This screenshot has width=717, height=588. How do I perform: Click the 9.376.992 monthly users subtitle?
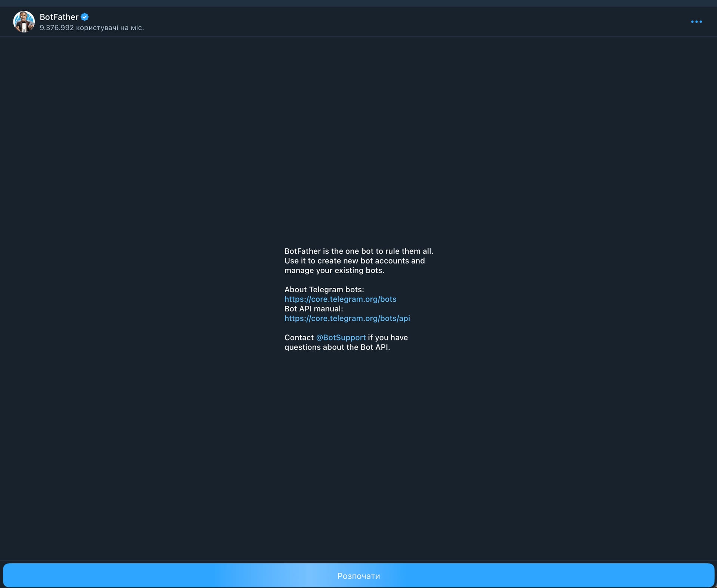click(92, 28)
